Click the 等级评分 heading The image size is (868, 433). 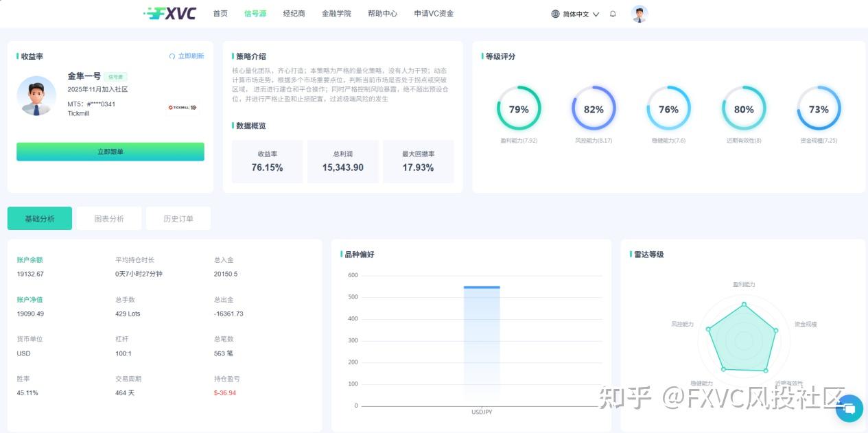pos(500,56)
